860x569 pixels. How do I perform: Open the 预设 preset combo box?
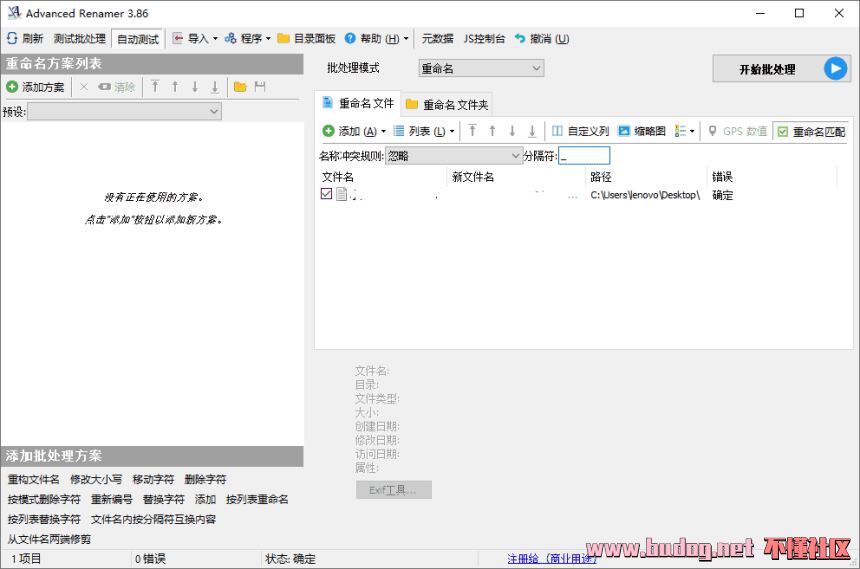pyautogui.click(x=124, y=112)
